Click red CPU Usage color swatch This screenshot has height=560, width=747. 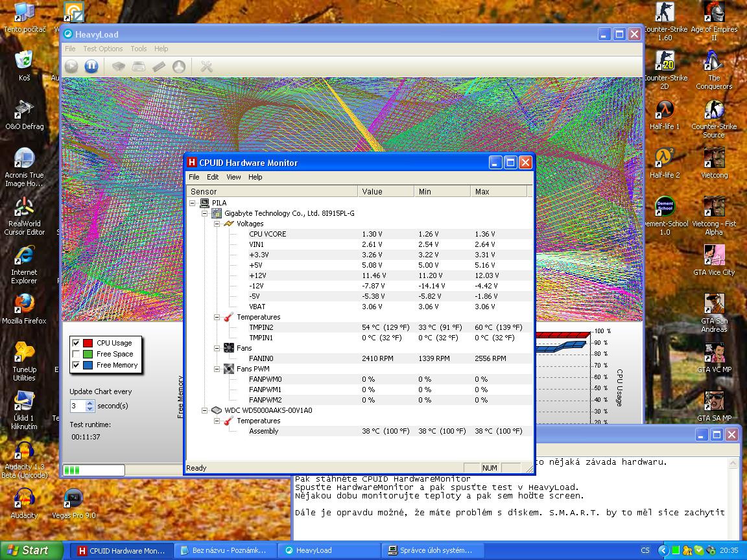(88, 343)
